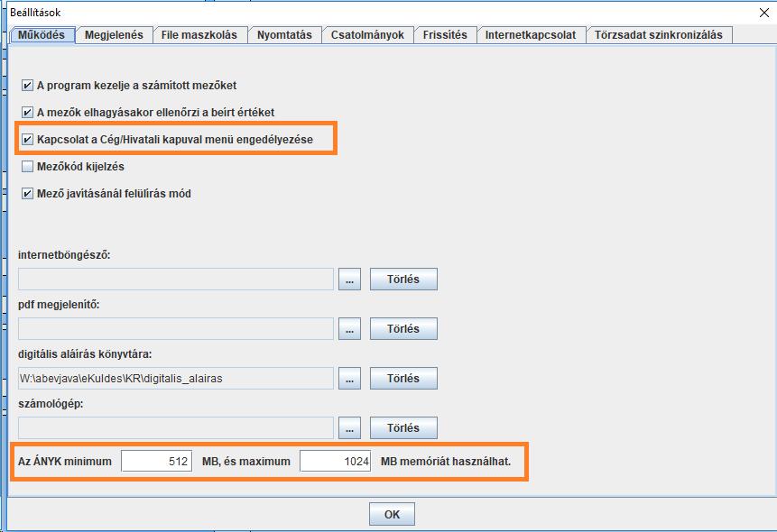Click the pdf megjelenítő path field
The width and height of the screenshot is (777, 532).
[176, 329]
